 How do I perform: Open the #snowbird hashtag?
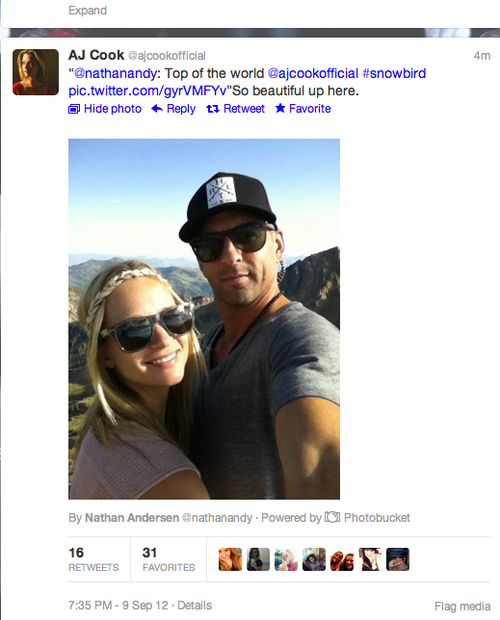click(394, 74)
